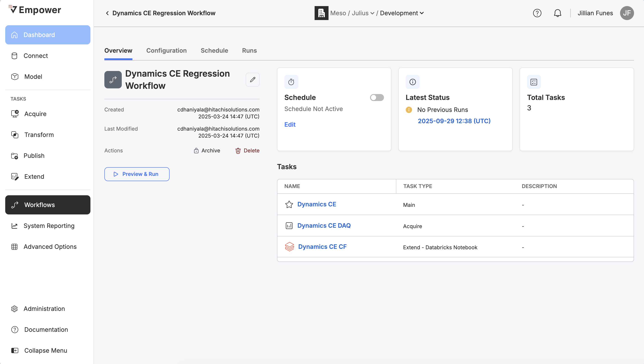Image resolution: width=644 pixels, height=364 pixels.
Task: Open notifications bell icon
Action: (557, 13)
